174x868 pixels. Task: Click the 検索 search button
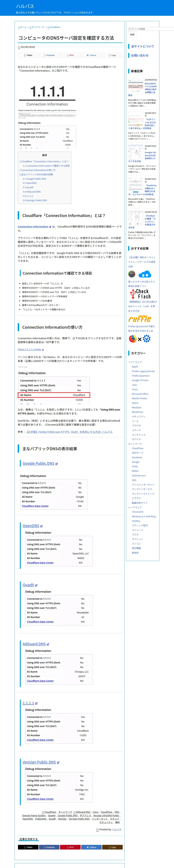click(x=132, y=35)
